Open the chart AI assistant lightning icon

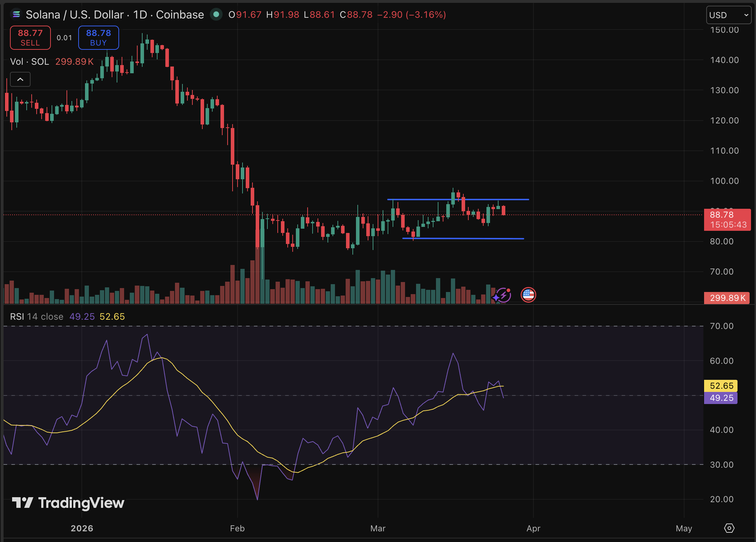(x=503, y=294)
